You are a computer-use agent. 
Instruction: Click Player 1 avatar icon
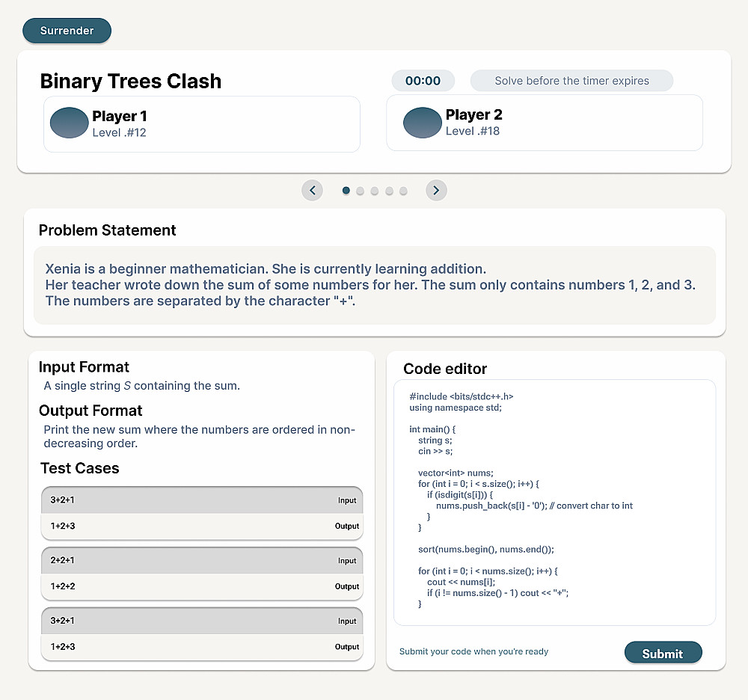[x=70, y=123]
